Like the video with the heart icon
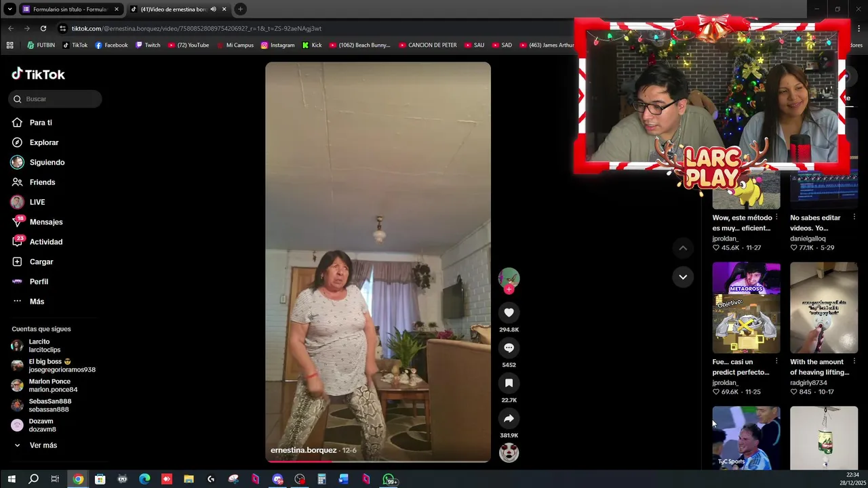Screen dimensions: 868x488 509,312
